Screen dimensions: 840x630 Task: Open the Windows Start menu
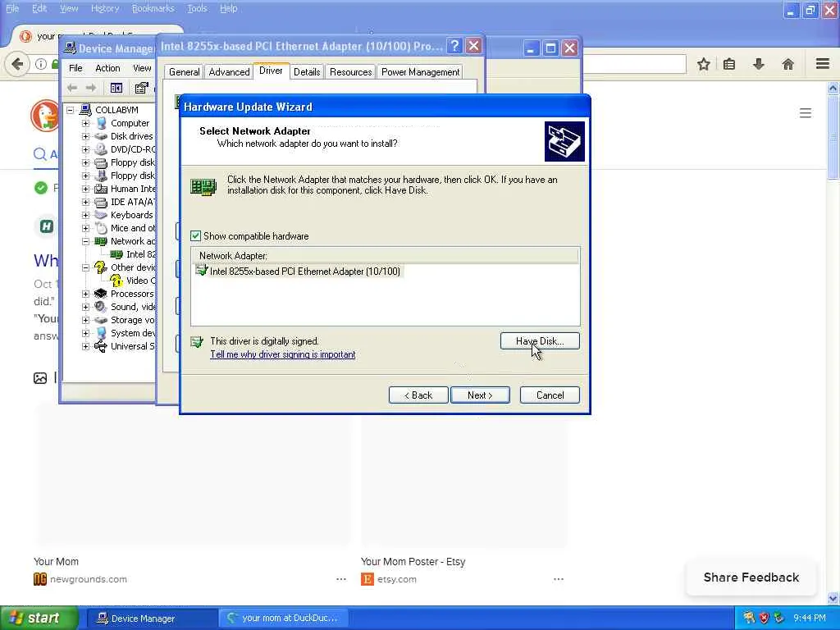point(39,618)
